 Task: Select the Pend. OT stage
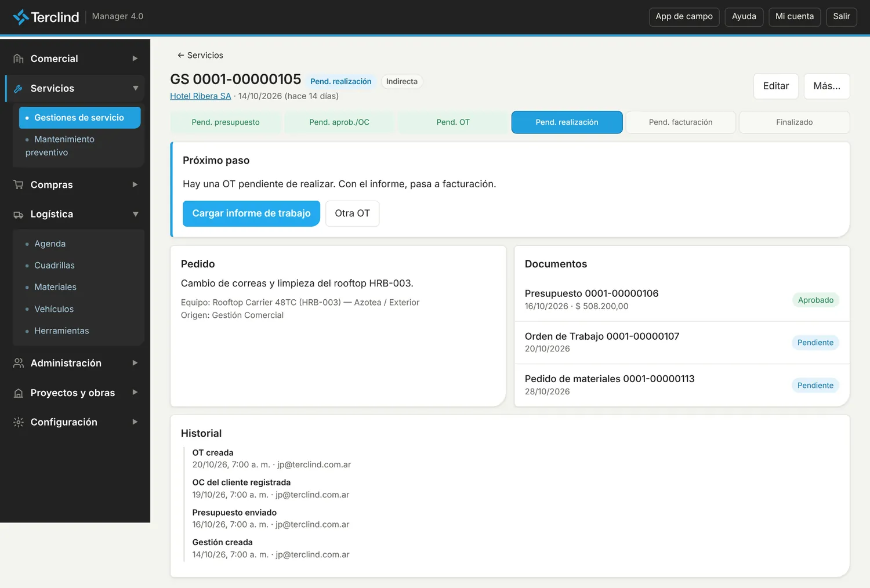(453, 122)
